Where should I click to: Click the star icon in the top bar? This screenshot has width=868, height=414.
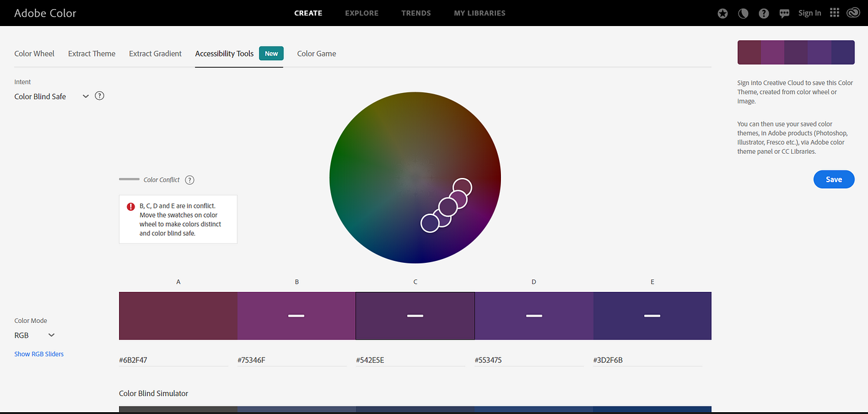coord(722,12)
